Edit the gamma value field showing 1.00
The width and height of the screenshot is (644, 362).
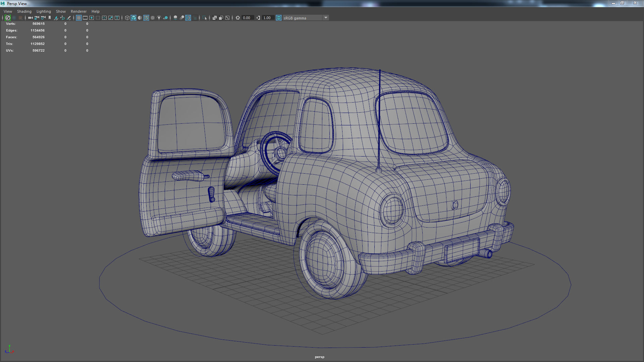click(267, 18)
